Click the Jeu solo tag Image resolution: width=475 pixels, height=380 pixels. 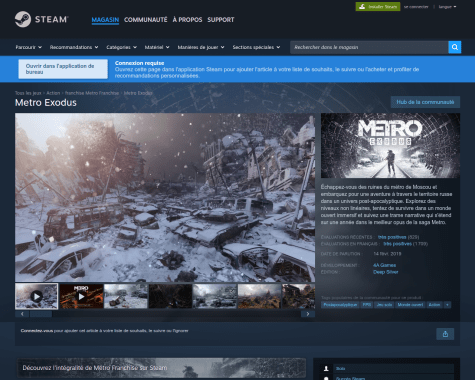point(384,305)
